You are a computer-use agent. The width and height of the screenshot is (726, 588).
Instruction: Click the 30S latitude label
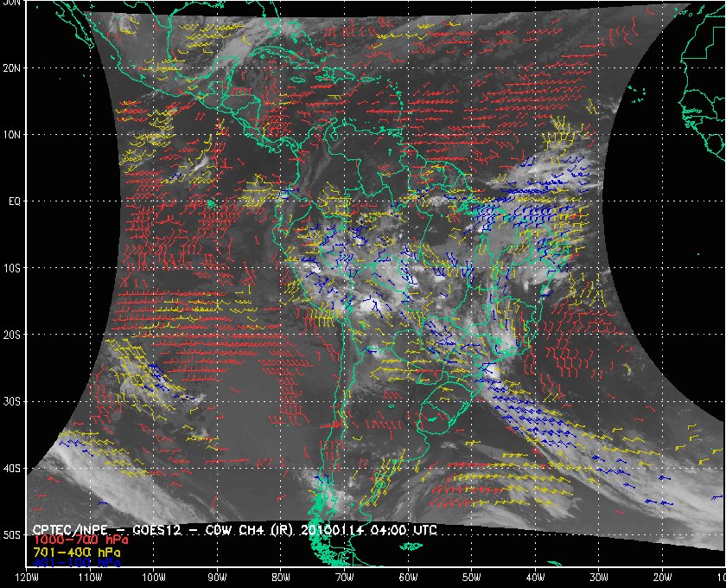[x=12, y=401]
